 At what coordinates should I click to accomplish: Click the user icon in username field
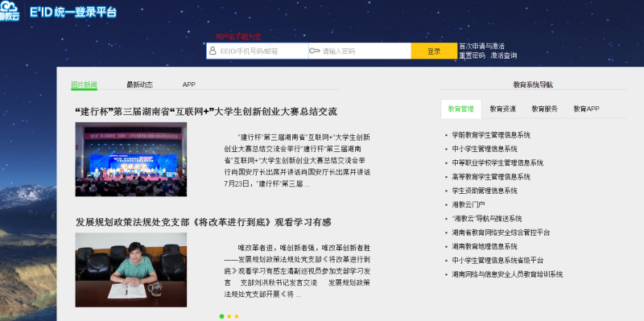click(x=213, y=51)
